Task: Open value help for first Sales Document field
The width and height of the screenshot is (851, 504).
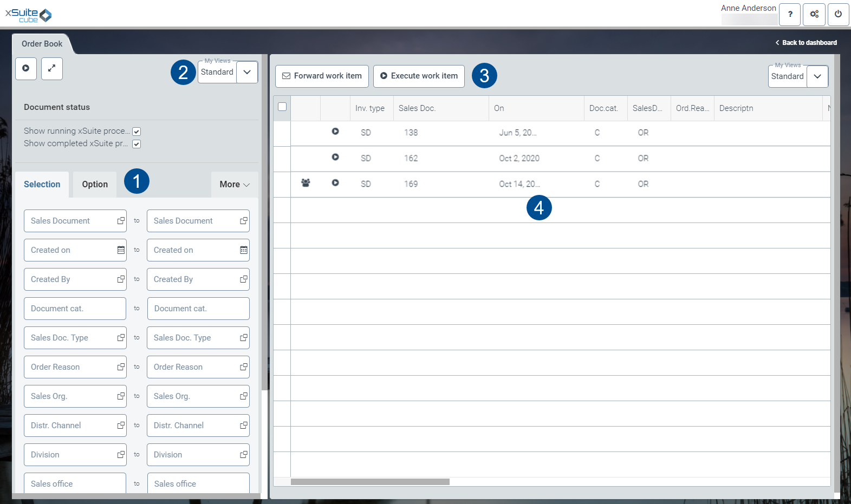Action: click(x=121, y=221)
